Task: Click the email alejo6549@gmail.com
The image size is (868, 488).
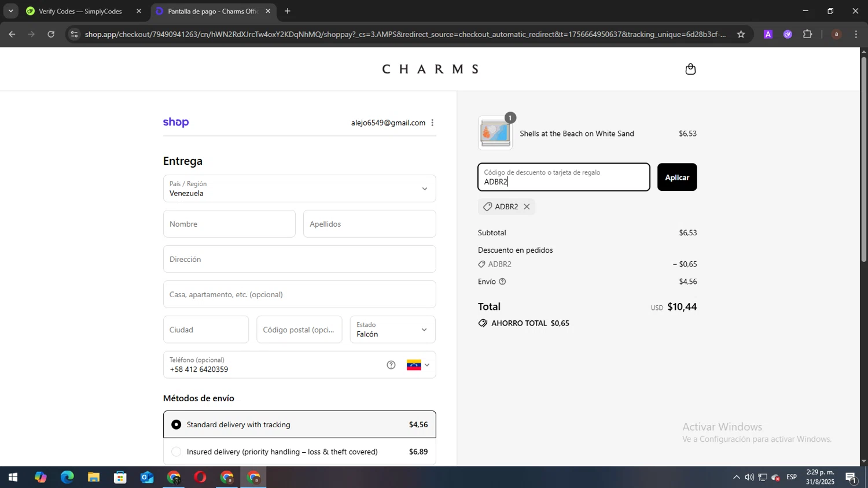Action: 388,123
